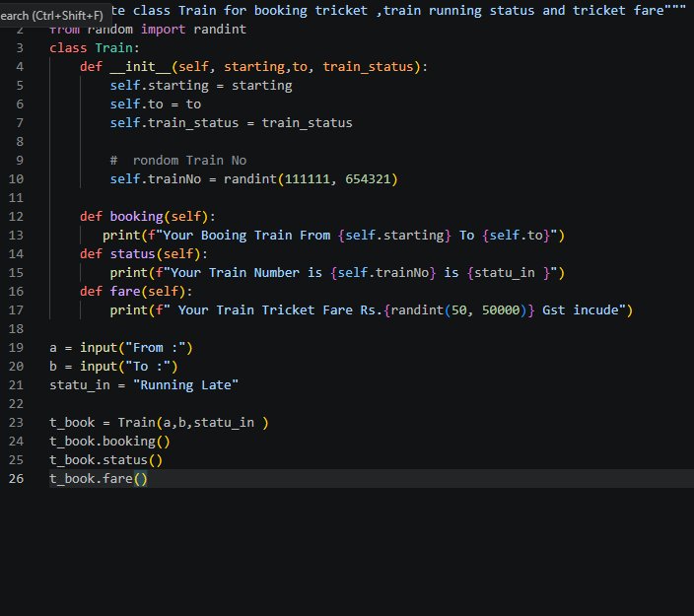Click line number 4 in the gutter

(20, 67)
